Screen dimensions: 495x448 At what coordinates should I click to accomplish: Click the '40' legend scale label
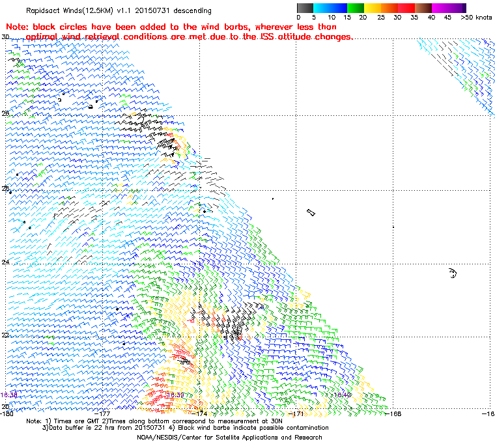pyautogui.click(x=431, y=18)
